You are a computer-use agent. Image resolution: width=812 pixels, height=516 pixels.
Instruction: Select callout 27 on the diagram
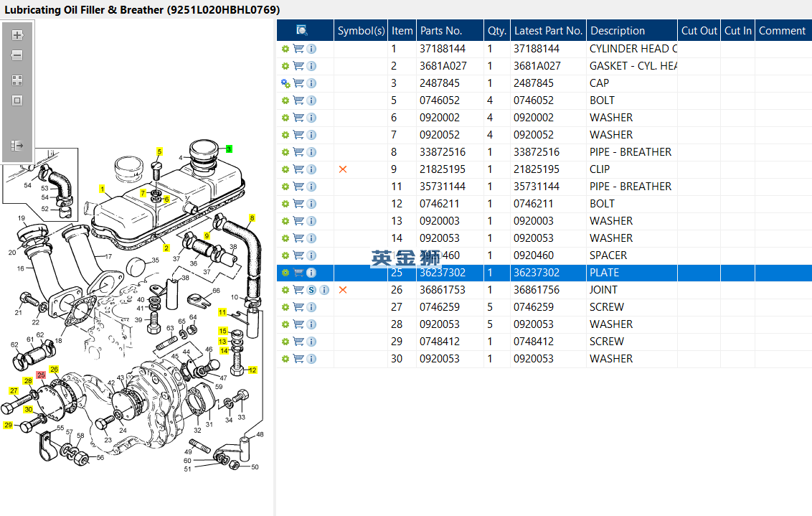point(14,391)
